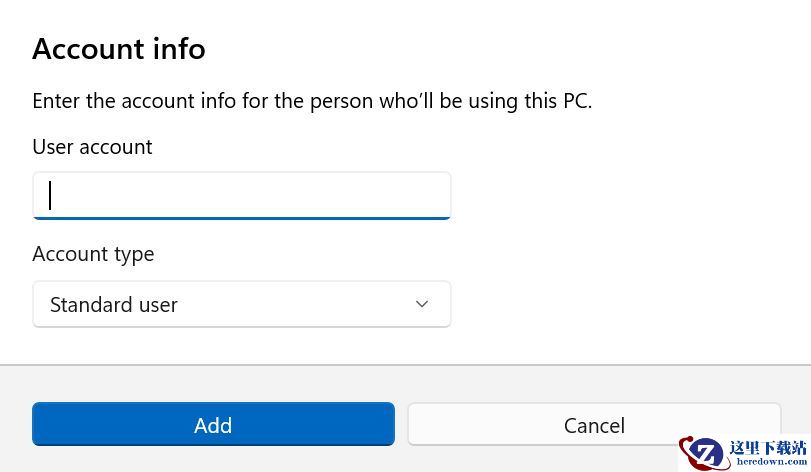Click the heredown.com watermark text
The image size is (811, 472).
(x=770, y=463)
